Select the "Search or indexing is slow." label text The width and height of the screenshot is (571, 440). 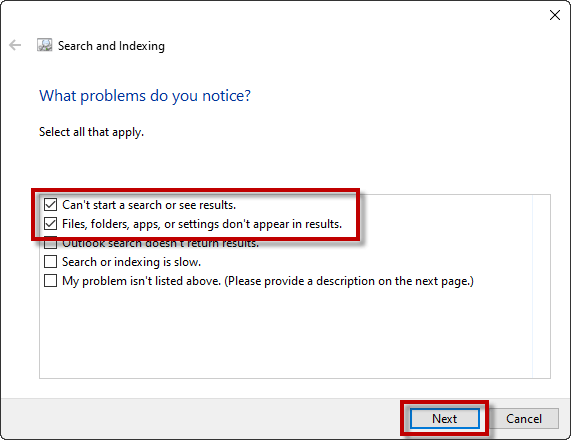click(x=131, y=262)
